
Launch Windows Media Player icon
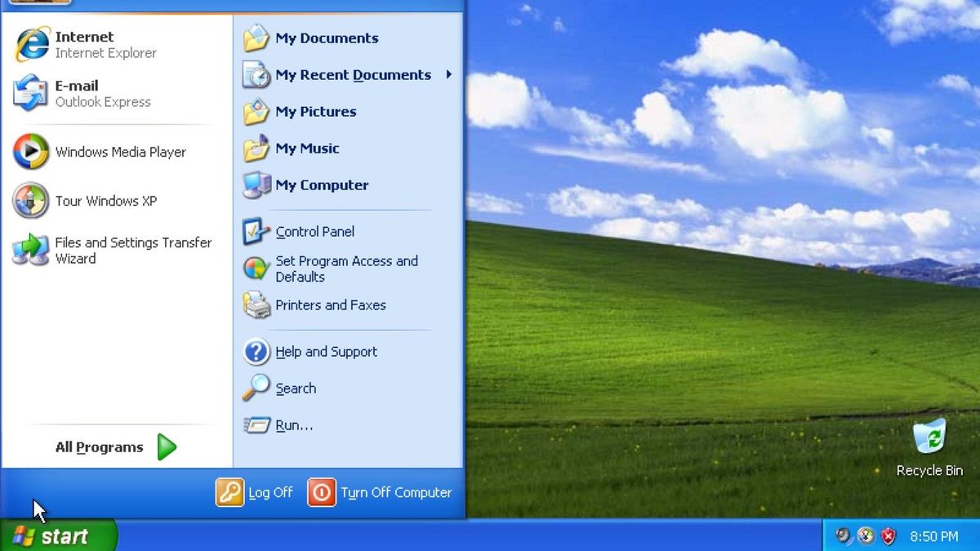click(31, 152)
